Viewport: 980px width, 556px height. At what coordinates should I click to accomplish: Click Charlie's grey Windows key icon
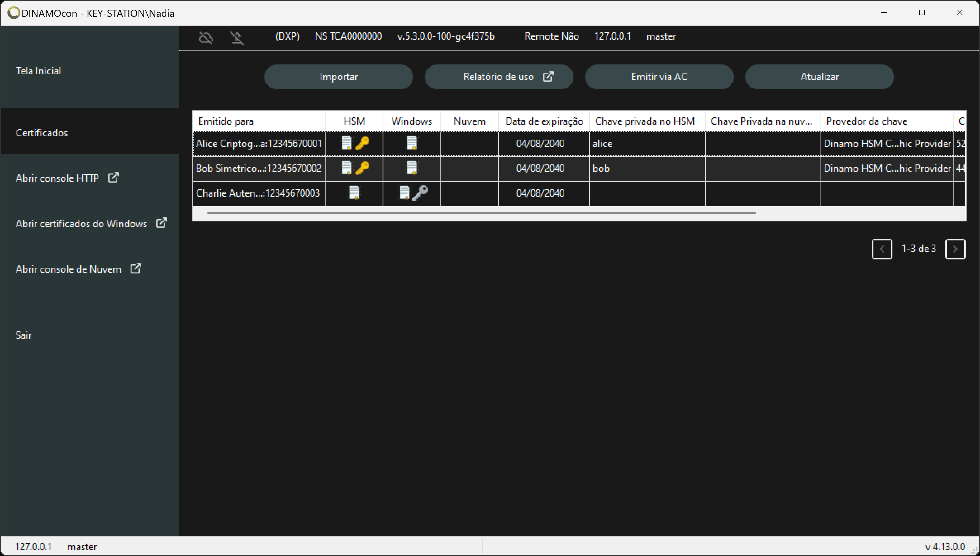point(420,193)
